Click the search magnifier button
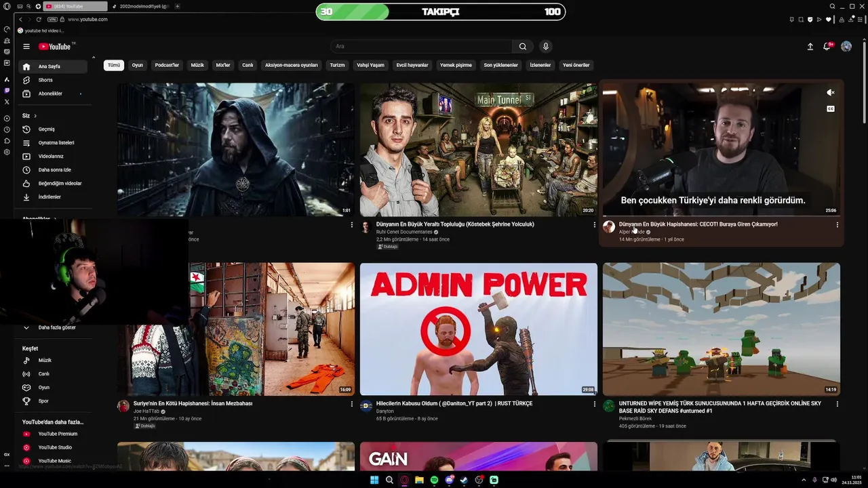Image resolution: width=868 pixels, height=488 pixels. (x=523, y=46)
